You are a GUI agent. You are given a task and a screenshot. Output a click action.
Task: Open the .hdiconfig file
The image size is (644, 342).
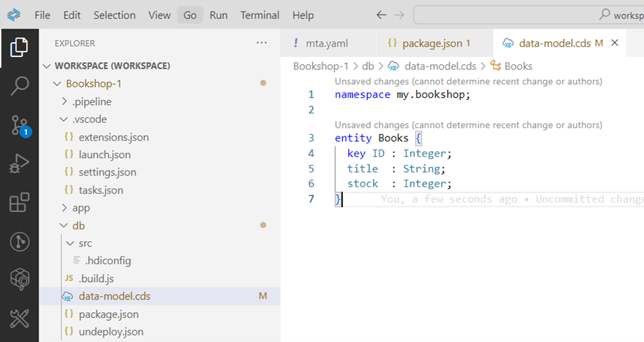(108, 261)
